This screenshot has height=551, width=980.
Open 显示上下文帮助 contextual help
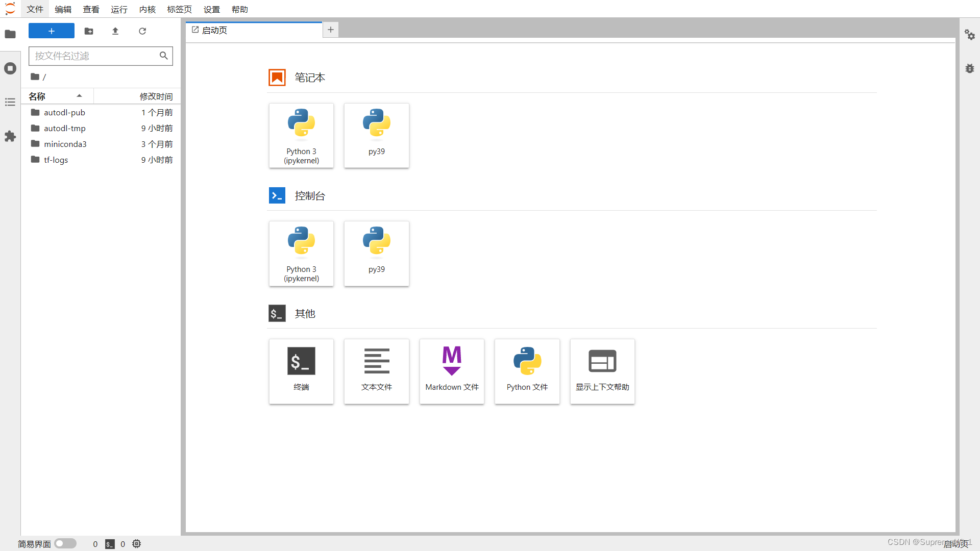coord(602,371)
